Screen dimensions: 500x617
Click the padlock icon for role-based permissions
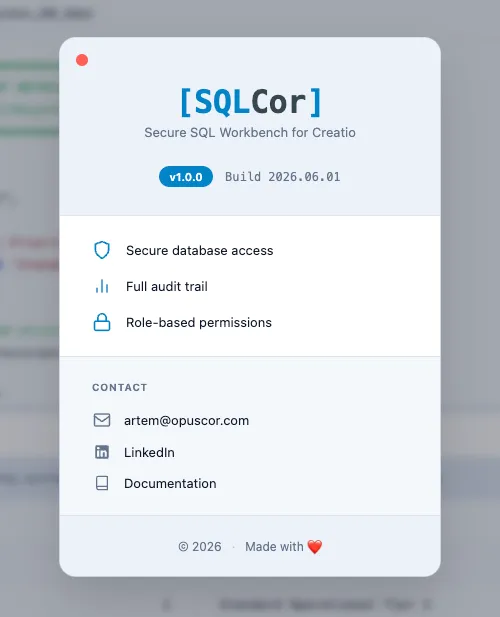coord(102,322)
